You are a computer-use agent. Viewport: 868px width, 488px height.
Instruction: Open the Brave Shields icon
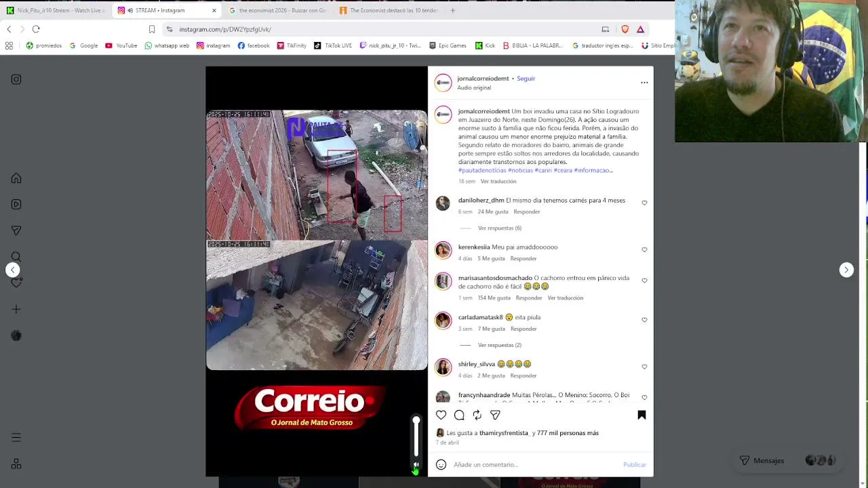tap(625, 29)
